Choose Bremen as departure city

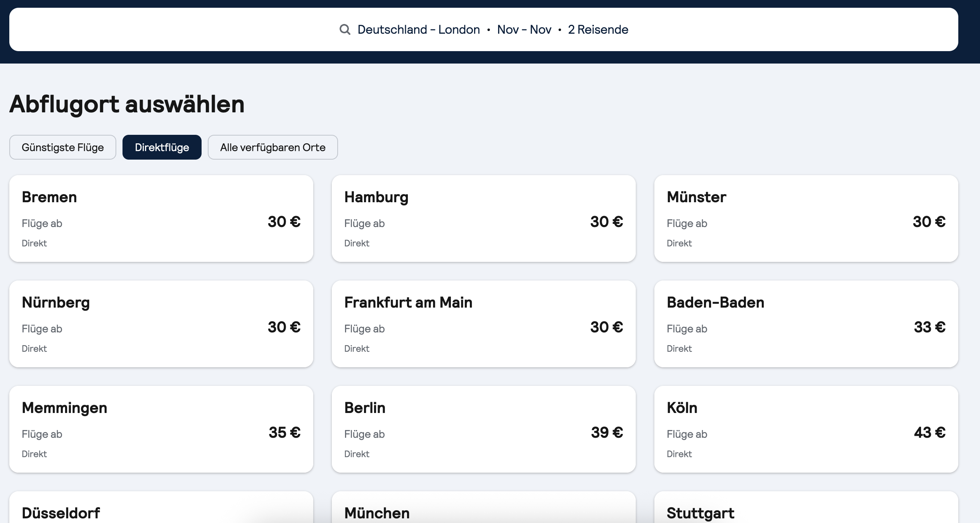(161, 218)
